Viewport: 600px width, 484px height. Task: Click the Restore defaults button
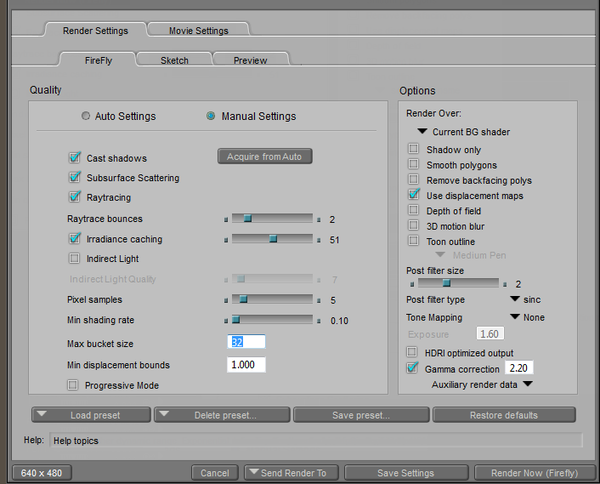pos(504,415)
